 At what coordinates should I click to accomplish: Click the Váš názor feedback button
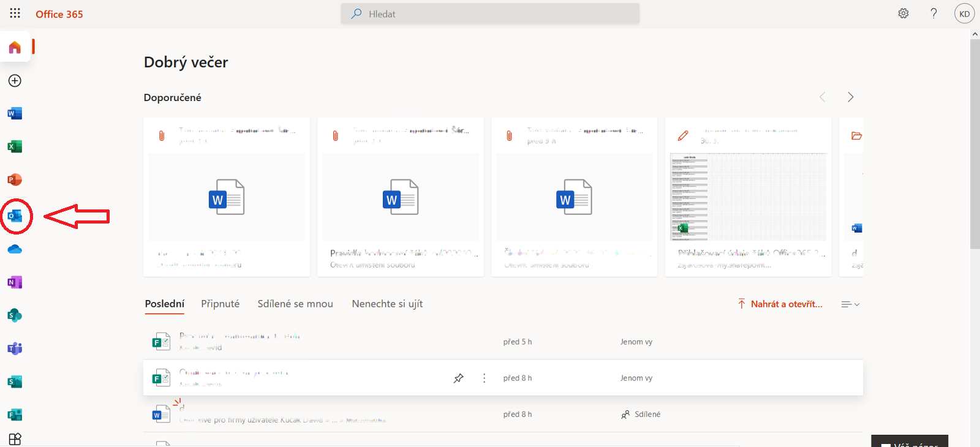(x=910, y=442)
